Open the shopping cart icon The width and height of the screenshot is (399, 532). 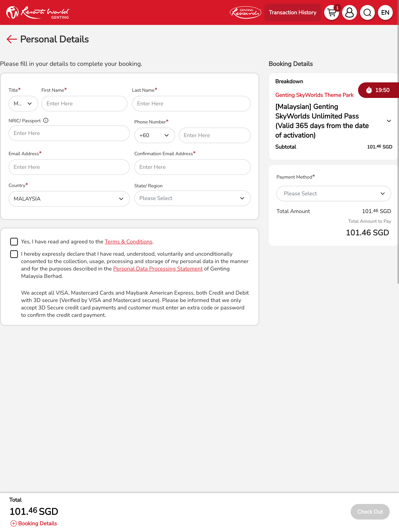click(331, 12)
